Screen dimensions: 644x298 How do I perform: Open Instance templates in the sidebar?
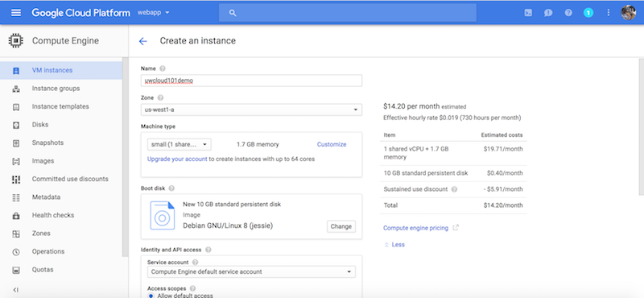click(x=61, y=106)
